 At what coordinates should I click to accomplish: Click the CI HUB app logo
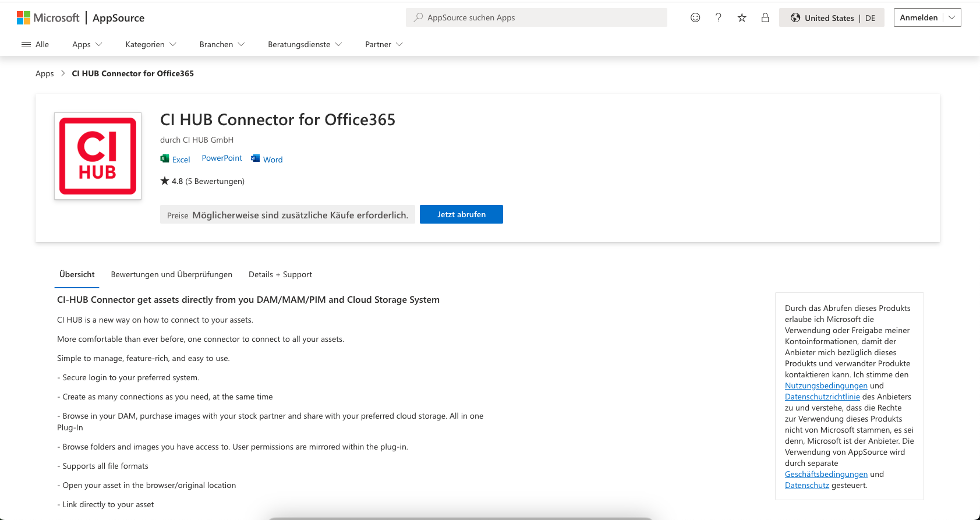(x=98, y=156)
